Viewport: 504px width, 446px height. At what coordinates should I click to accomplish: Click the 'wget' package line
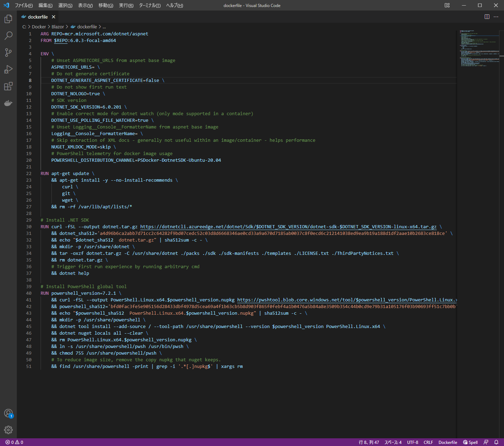point(68,200)
